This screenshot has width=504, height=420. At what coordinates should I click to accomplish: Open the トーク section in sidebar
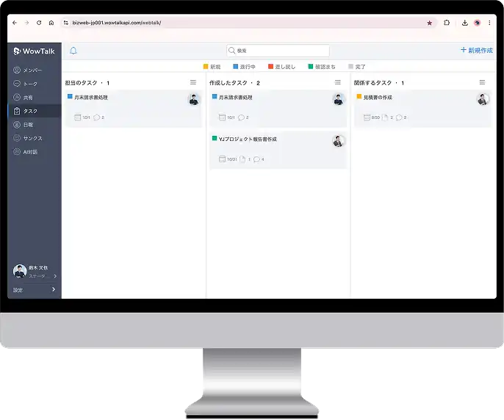point(34,84)
